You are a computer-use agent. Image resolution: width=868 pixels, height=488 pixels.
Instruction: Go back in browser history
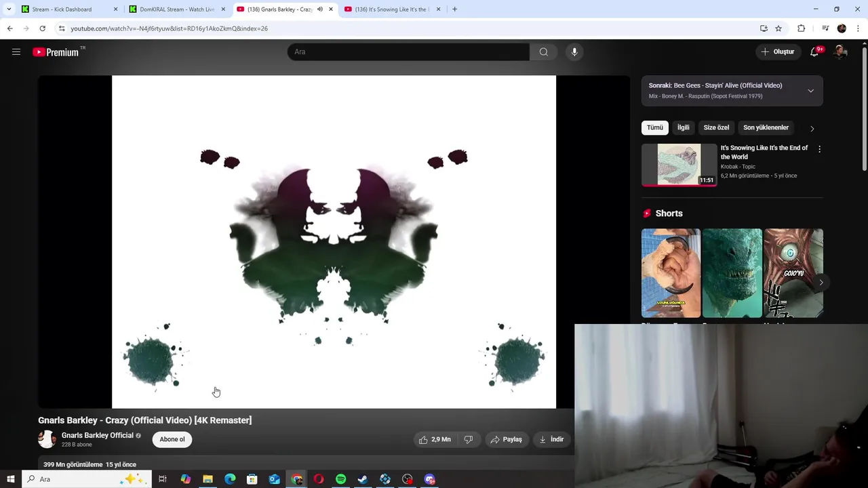(x=10, y=28)
